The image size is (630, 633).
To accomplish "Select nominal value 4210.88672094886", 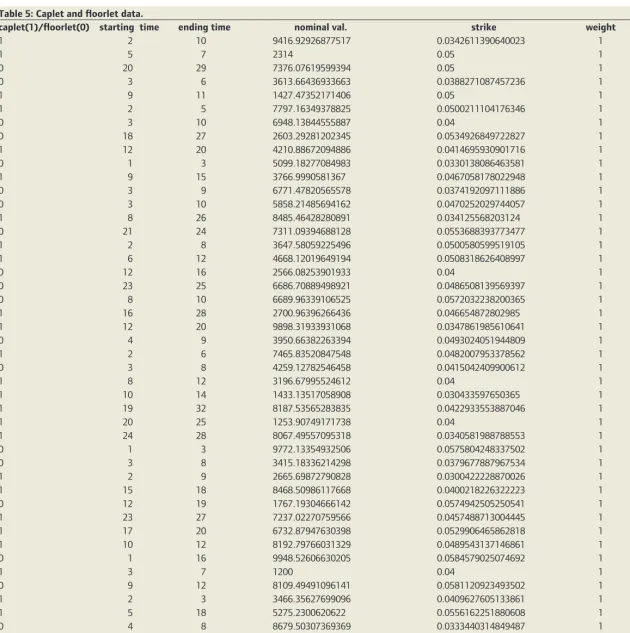I will 312,150.
